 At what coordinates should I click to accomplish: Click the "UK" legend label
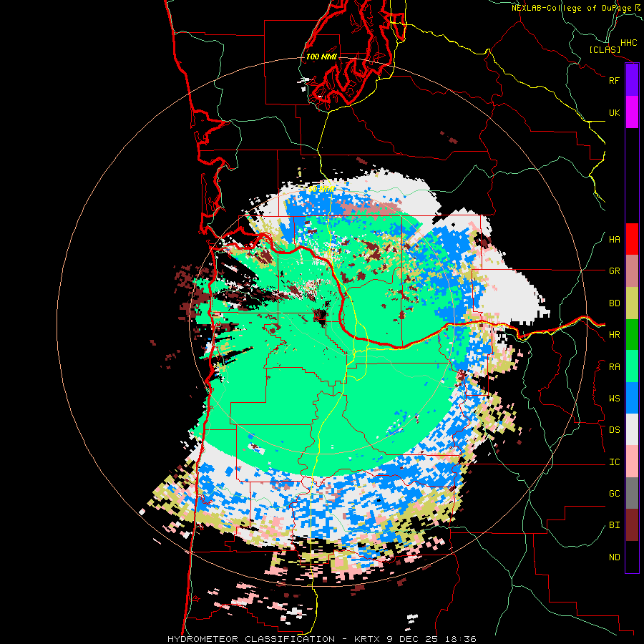pos(614,112)
